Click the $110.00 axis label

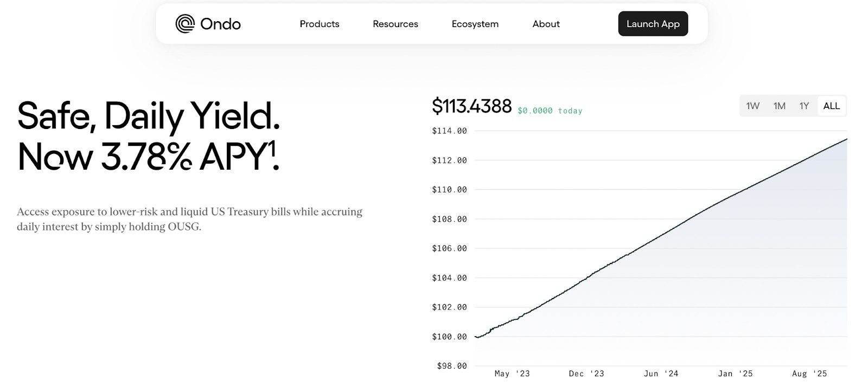pyautogui.click(x=449, y=189)
